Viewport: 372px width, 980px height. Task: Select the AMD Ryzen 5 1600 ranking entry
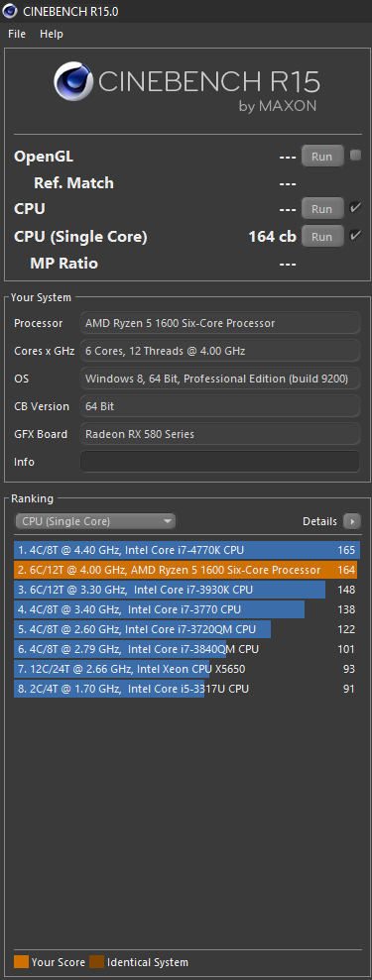(x=186, y=570)
